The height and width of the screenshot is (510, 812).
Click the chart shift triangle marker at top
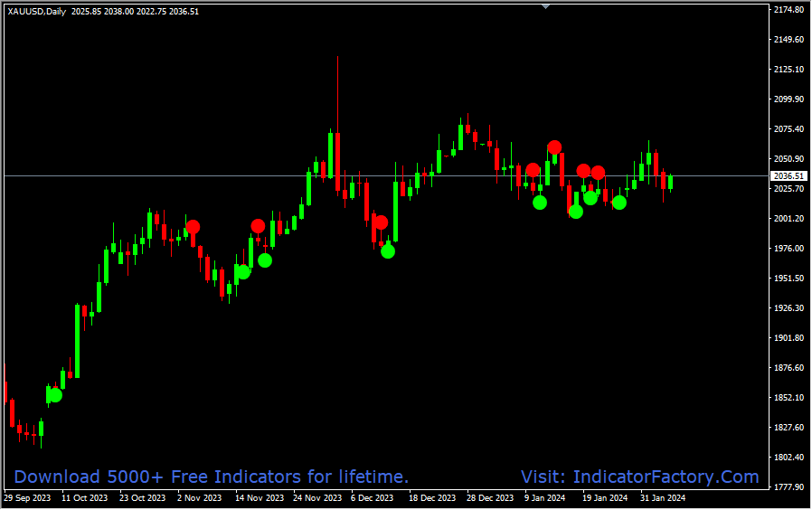click(545, 6)
